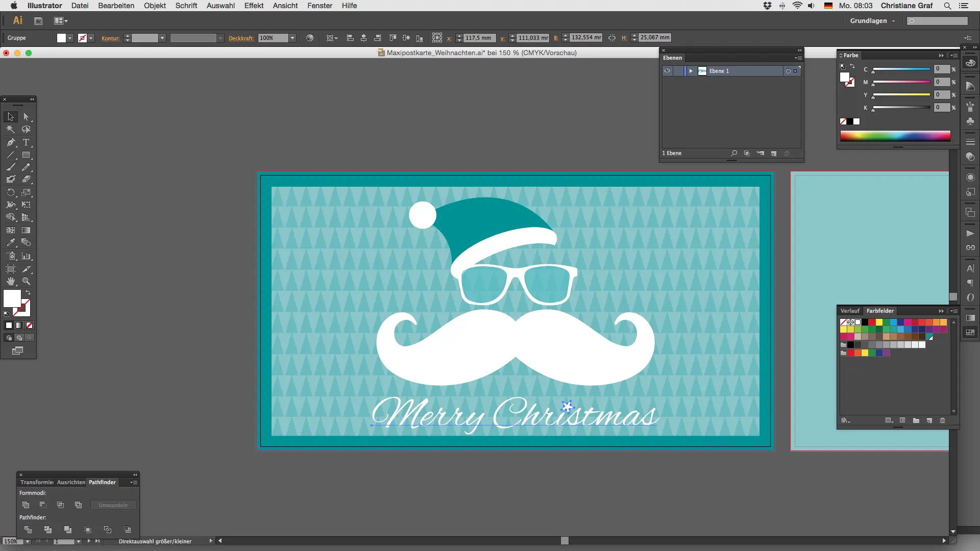Select the Eyedropper tool

click(10, 243)
